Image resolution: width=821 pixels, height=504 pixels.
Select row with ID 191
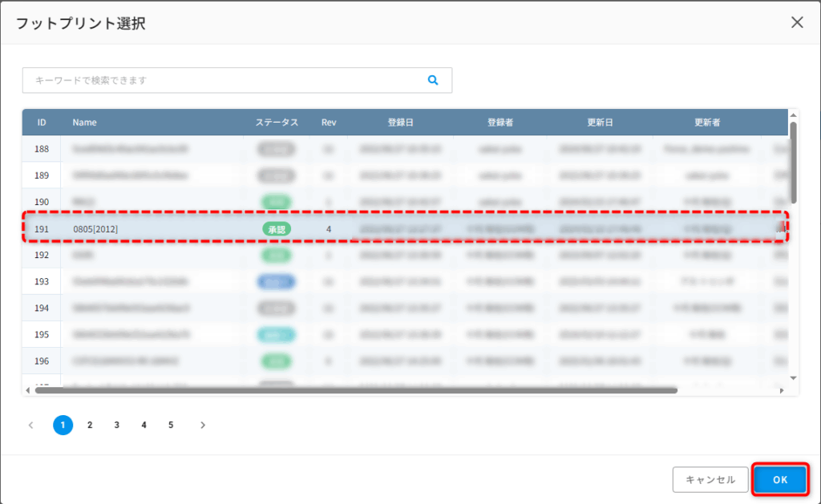coord(405,228)
